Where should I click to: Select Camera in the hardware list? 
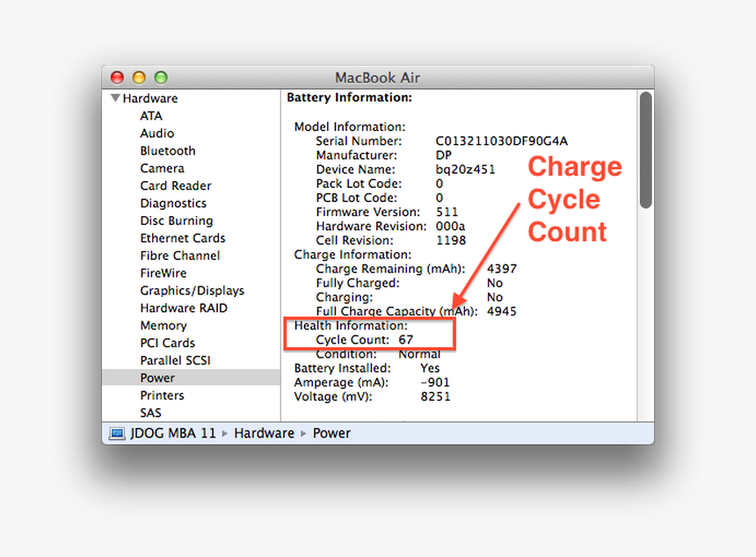(x=162, y=168)
